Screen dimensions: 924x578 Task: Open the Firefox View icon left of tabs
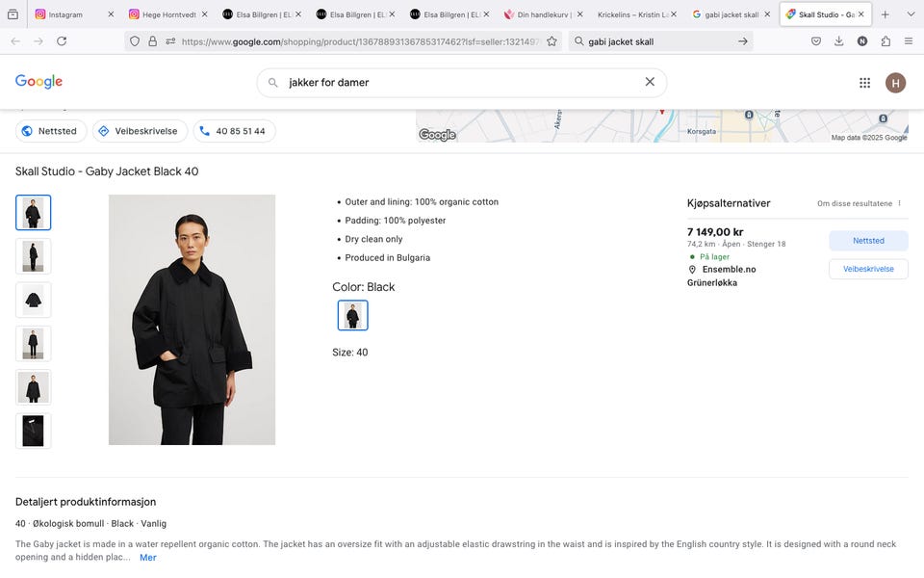click(x=13, y=14)
